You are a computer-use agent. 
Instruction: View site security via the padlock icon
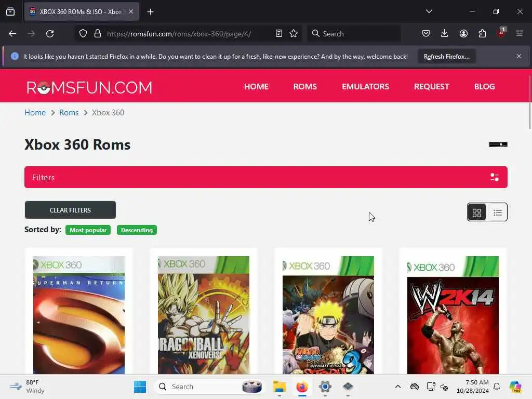click(98, 34)
